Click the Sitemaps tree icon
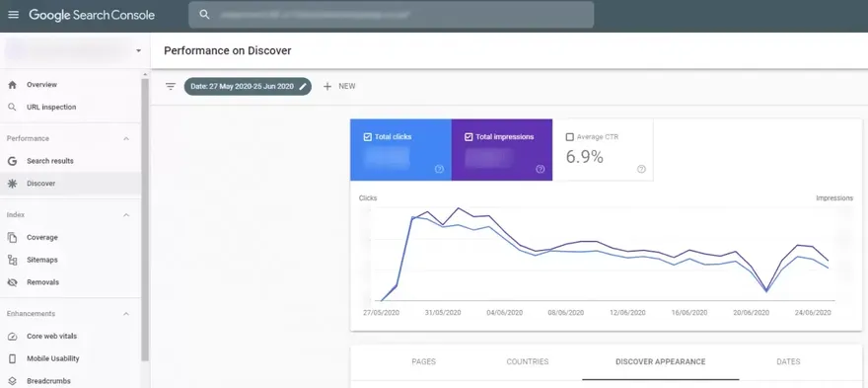The height and width of the screenshot is (388, 868). click(12, 260)
